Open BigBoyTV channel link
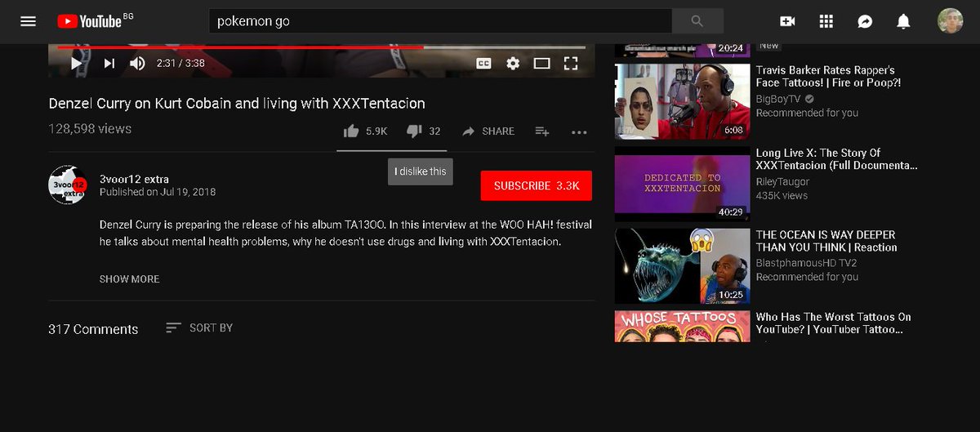 (778, 99)
